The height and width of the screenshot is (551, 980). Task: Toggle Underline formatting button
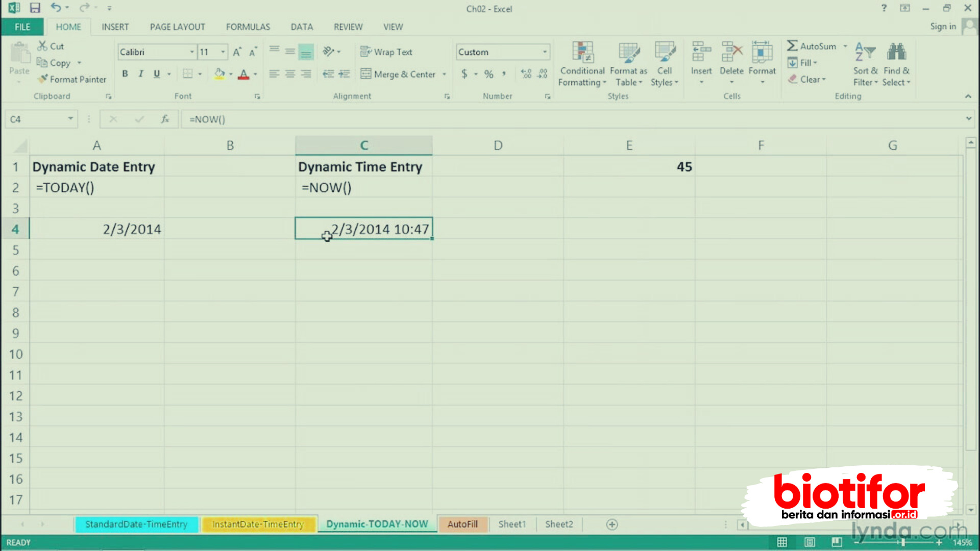click(156, 73)
